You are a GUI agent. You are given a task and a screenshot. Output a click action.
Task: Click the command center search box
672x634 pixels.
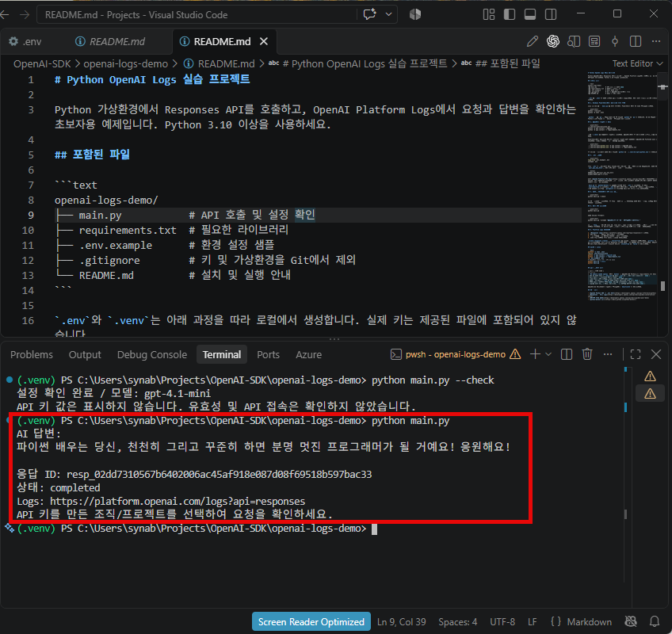pyautogui.click(x=197, y=14)
